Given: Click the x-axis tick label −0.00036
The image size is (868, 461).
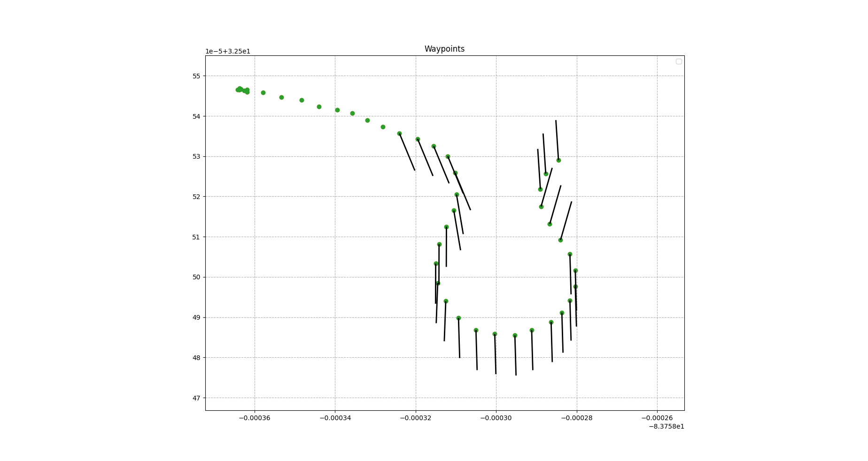Looking at the screenshot, I should 255,418.
